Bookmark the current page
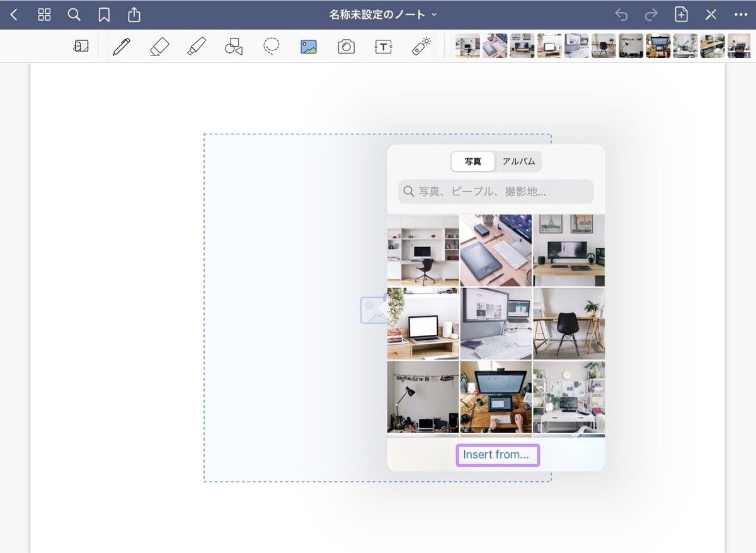756x553 pixels. click(x=104, y=15)
